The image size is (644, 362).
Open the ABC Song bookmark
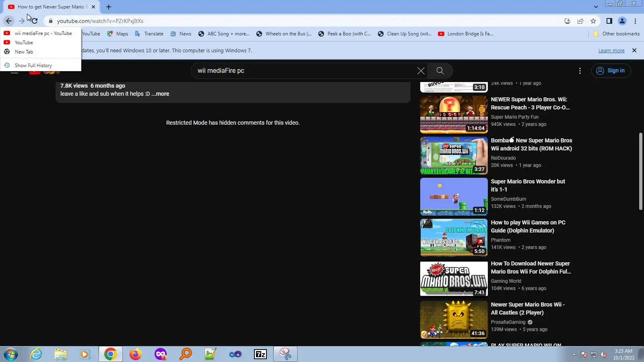click(x=224, y=34)
